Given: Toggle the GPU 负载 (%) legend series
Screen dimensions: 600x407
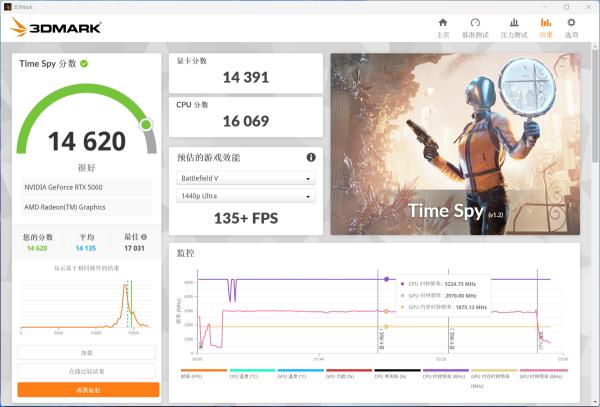Looking at the screenshot, I should 349,374.
